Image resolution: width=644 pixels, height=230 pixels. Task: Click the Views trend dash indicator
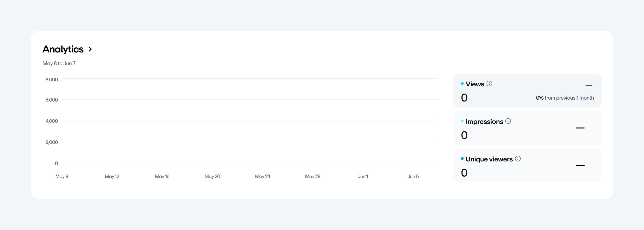(589, 86)
